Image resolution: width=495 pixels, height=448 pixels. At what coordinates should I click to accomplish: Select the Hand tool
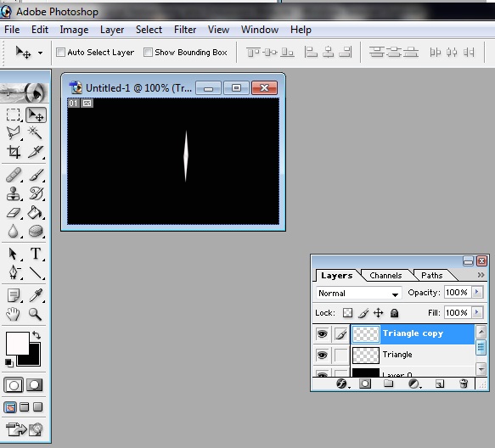click(14, 314)
